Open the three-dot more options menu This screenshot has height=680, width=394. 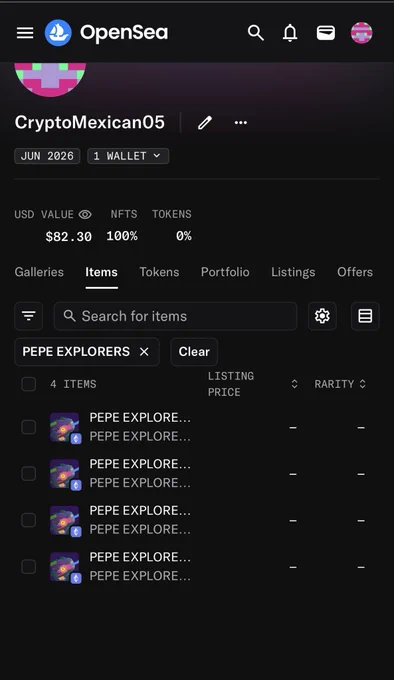pos(241,123)
